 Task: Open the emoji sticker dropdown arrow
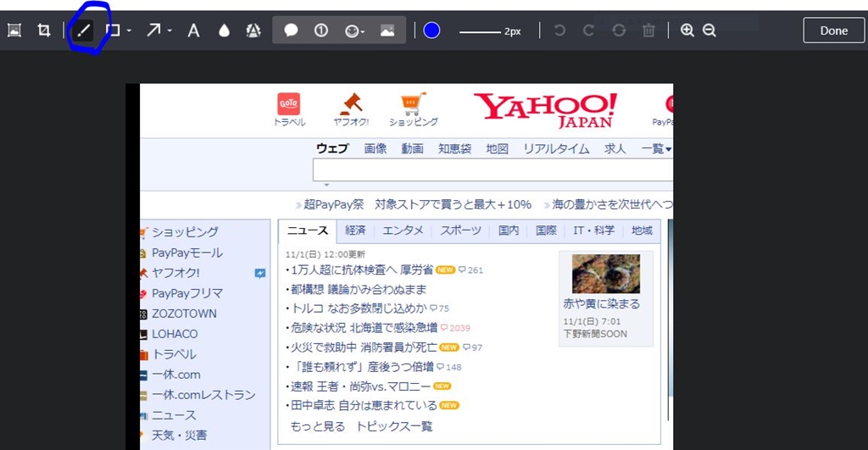(x=363, y=31)
